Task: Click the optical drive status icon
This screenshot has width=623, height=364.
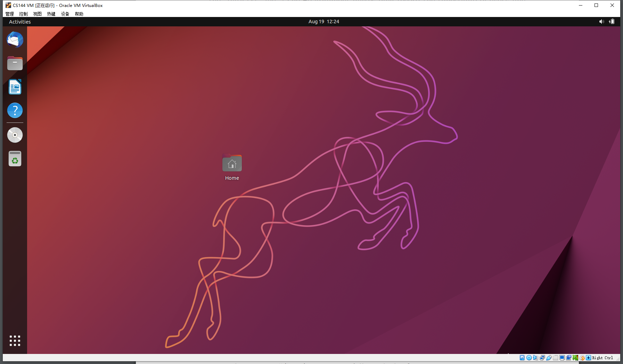Action: [529, 358]
